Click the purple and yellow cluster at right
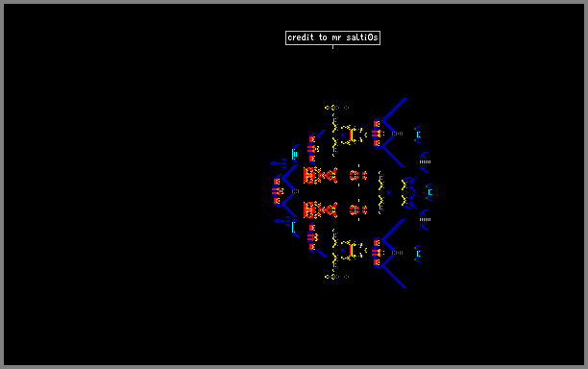 pos(408,193)
